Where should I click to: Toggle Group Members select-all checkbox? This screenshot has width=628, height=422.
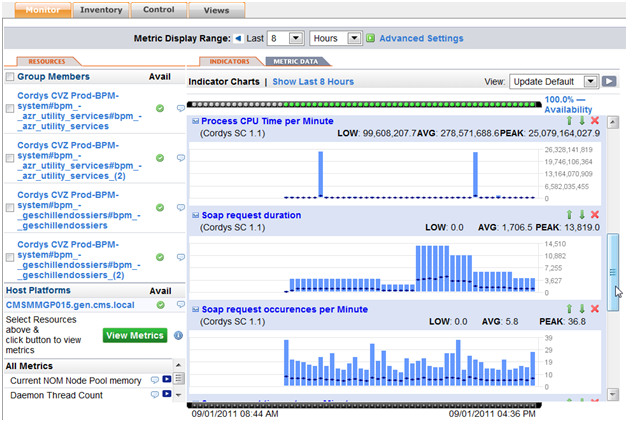[x=10, y=77]
